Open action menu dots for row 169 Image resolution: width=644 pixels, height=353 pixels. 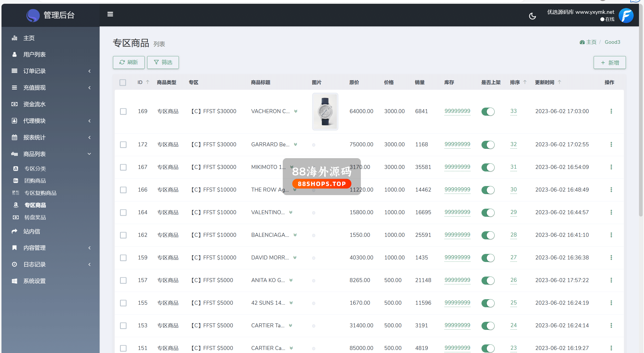(611, 111)
